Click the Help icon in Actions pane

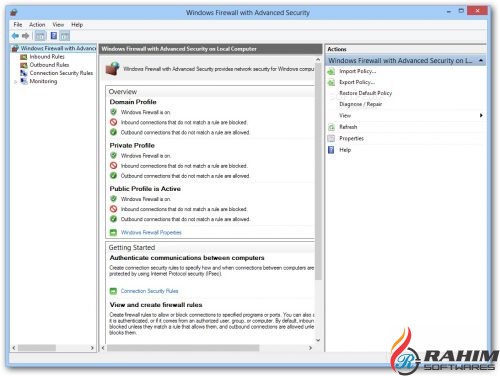click(331, 150)
